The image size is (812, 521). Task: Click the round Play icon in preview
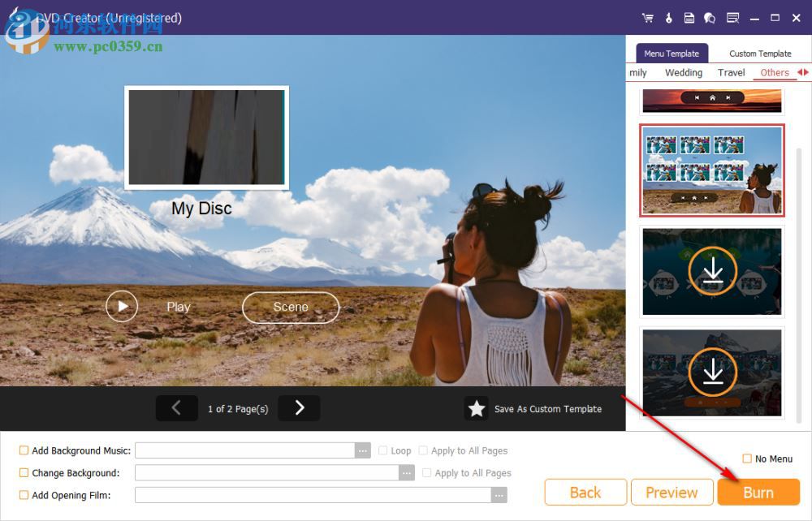pos(122,306)
